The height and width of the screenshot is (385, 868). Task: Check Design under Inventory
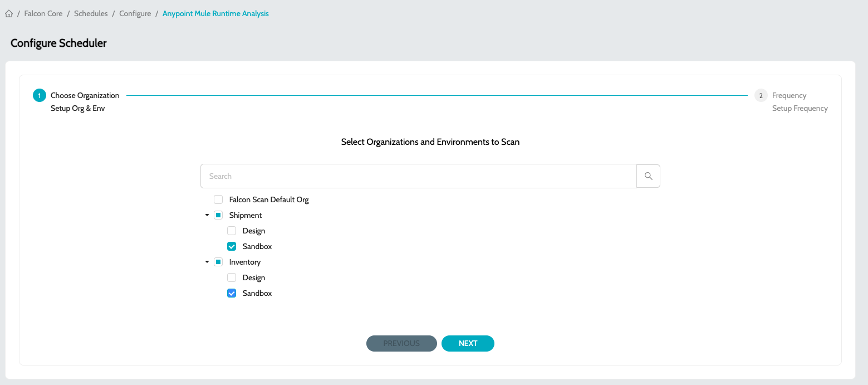(x=232, y=277)
